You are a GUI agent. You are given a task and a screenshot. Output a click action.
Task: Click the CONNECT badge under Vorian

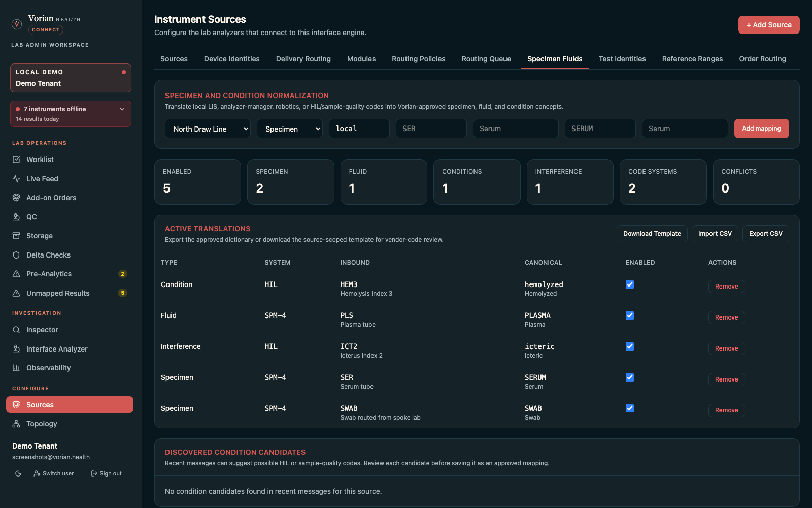[46, 30]
